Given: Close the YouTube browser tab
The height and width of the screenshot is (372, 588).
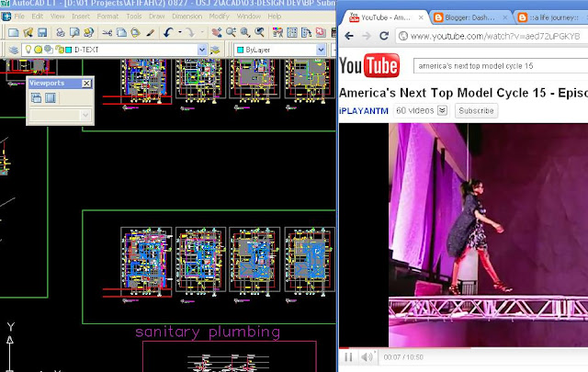Looking at the screenshot, I should pyautogui.click(x=421, y=17).
